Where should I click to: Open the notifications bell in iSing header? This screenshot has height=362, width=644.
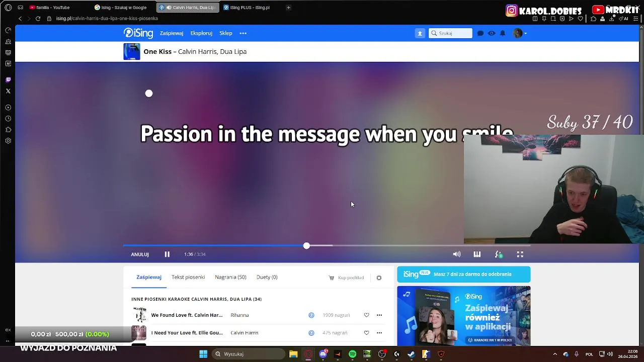click(x=503, y=33)
